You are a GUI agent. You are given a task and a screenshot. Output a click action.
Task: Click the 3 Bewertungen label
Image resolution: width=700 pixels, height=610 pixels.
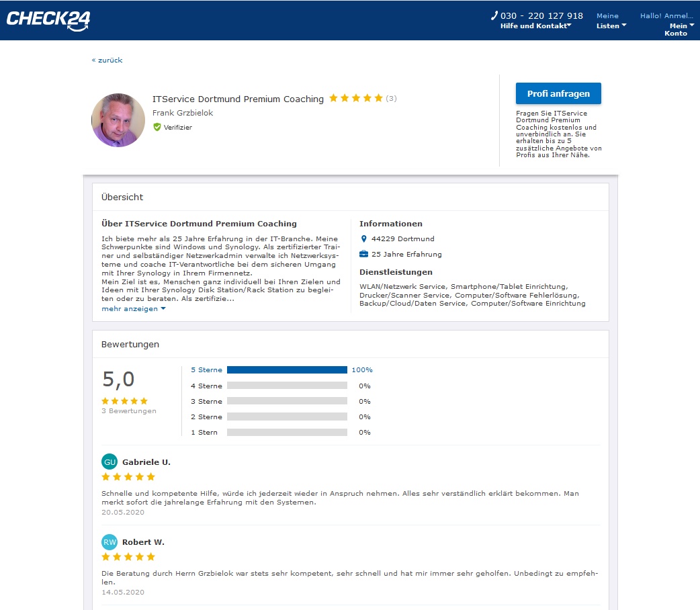(129, 411)
